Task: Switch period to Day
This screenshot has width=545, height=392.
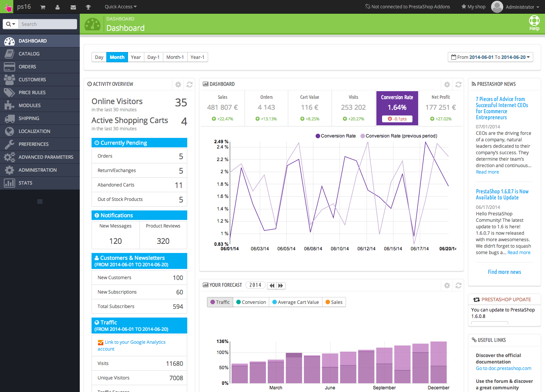Action: [x=99, y=57]
